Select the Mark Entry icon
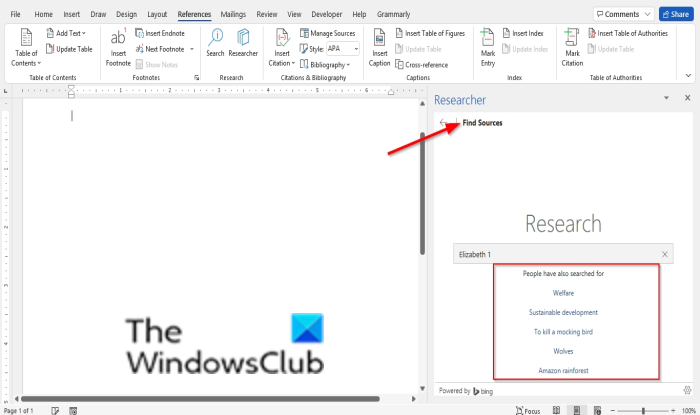 488,47
